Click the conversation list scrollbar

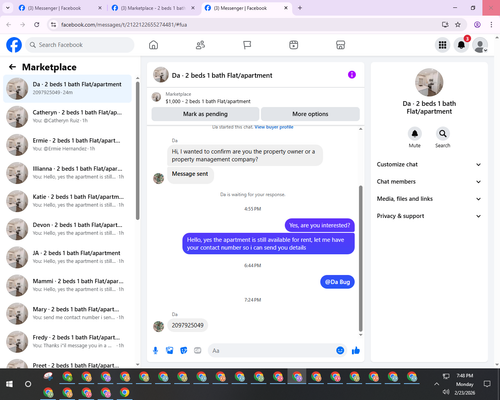tap(137, 151)
